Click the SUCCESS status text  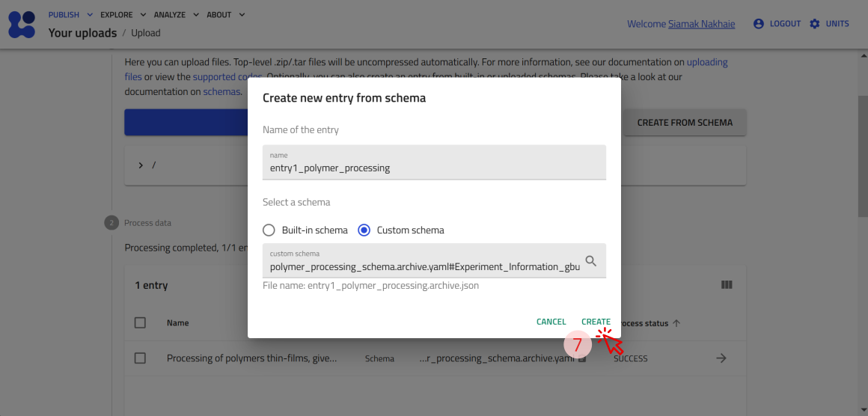tap(631, 358)
